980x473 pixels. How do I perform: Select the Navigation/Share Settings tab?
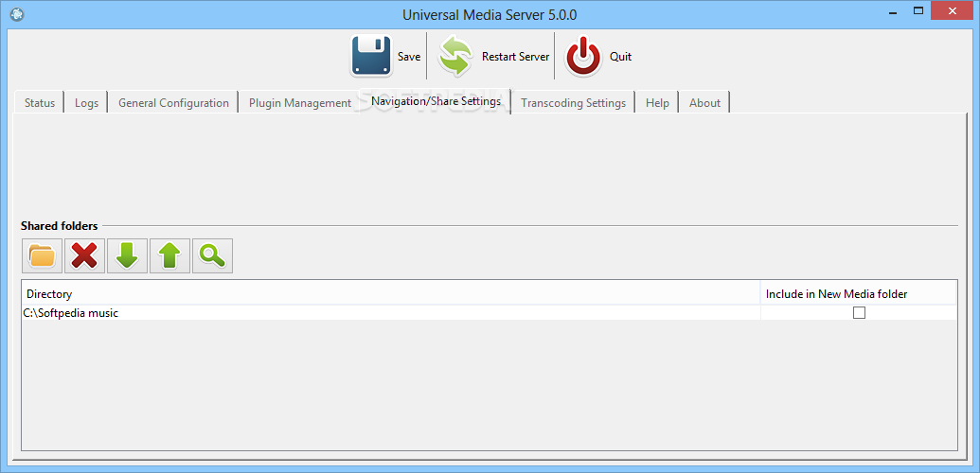pyautogui.click(x=436, y=100)
